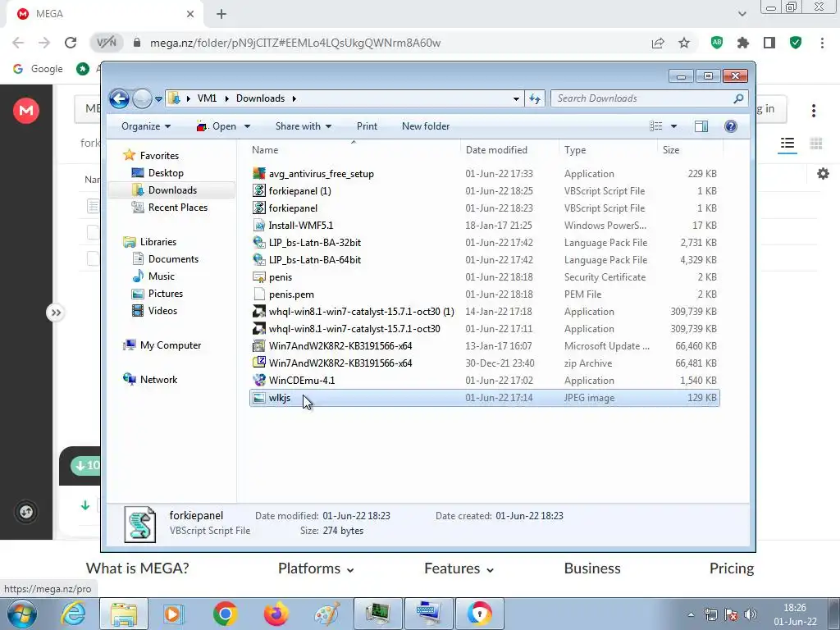Image resolution: width=840 pixels, height=630 pixels.
Task: Select the Win7AndW2K8R2 Microsoft Update icon
Action: (259, 346)
